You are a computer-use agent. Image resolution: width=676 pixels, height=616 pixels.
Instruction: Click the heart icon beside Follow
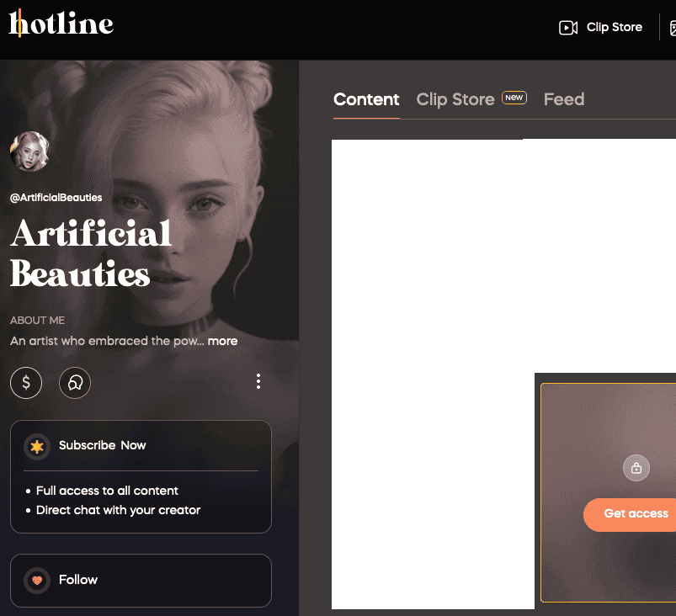[x=37, y=580]
